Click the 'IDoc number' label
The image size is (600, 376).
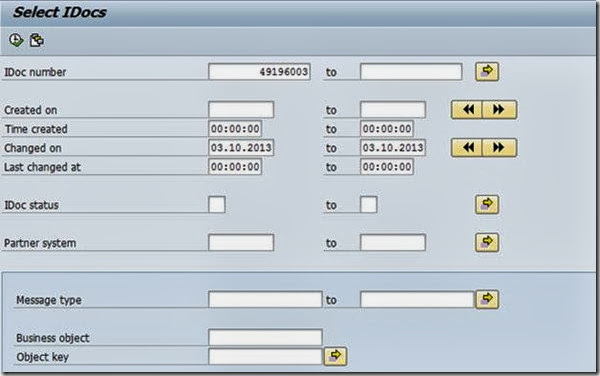35,72
